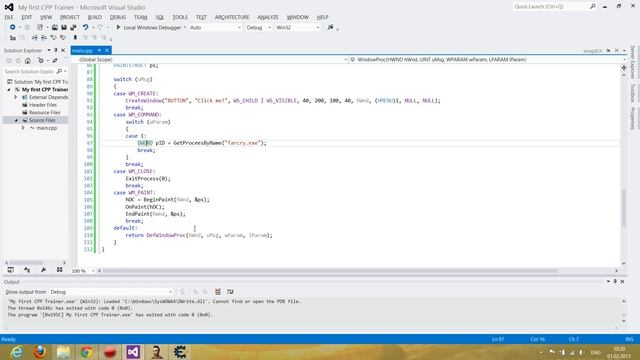Click the Undo arrow icon
Viewport: 640px width, 360px height.
pyautogui.click(x=85, y=27)
